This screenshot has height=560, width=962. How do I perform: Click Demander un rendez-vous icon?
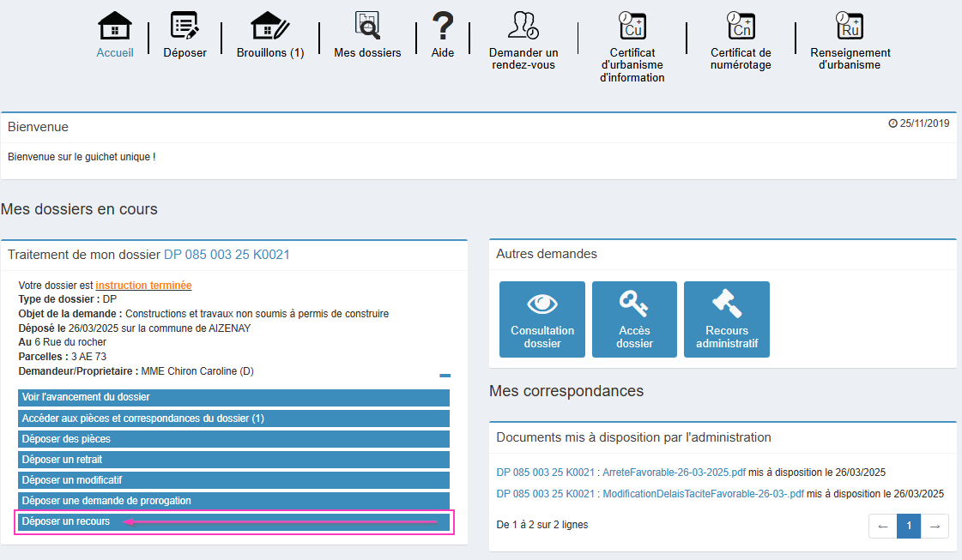pyautogui.click(x=523, y=26)
